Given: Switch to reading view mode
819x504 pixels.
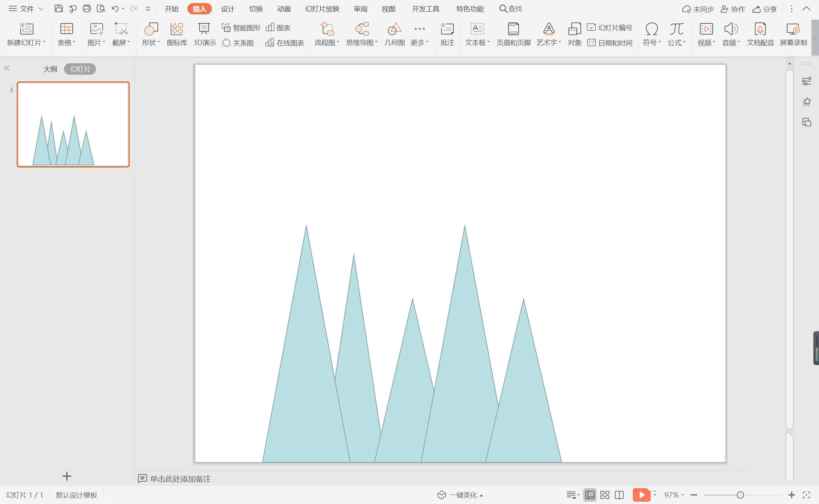Looking at the screenshot, I should point(619,495).
